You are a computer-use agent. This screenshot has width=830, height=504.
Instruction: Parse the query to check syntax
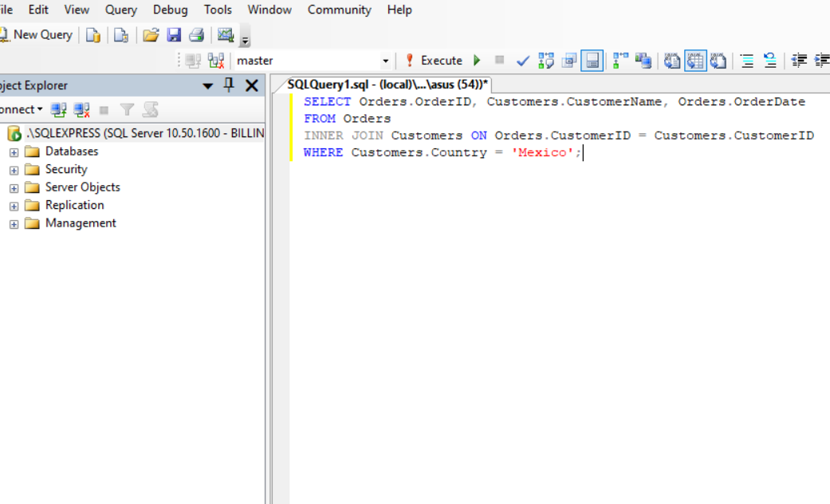click(x=522, y=60)
